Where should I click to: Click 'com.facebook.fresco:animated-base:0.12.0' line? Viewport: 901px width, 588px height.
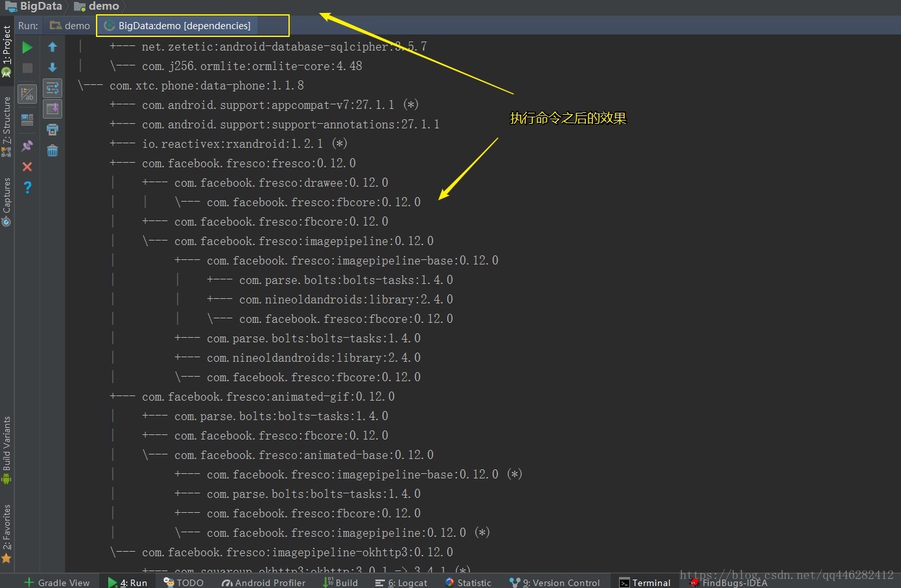[x=304, y=455]
